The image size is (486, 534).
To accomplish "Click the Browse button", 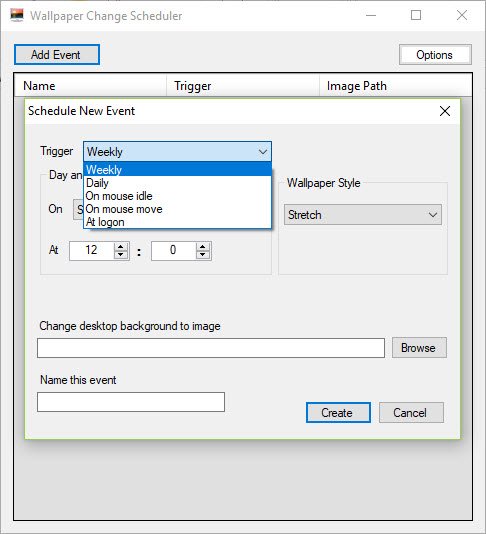I will click(419, 348).
